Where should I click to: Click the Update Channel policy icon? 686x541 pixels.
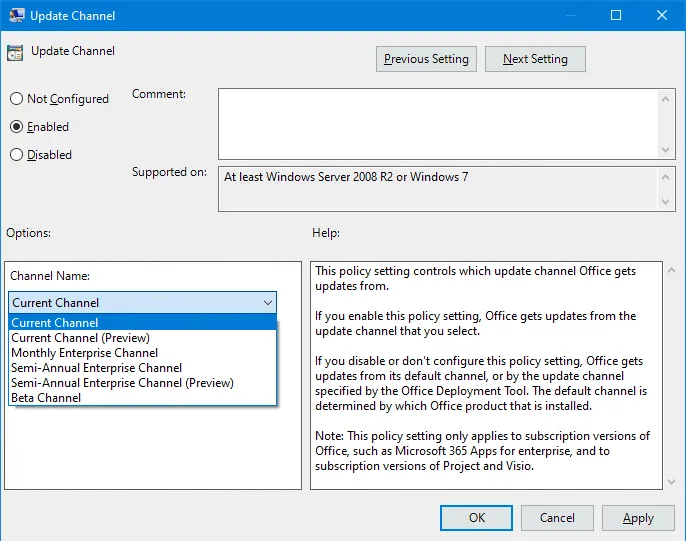pyautogui.click(x=16, y=52)
